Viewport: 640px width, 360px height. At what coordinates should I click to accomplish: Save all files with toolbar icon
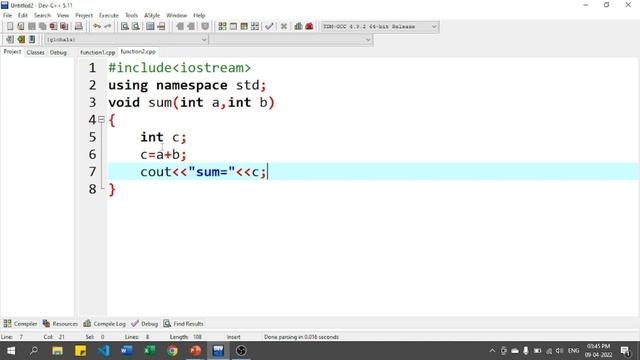click(42, 27)
